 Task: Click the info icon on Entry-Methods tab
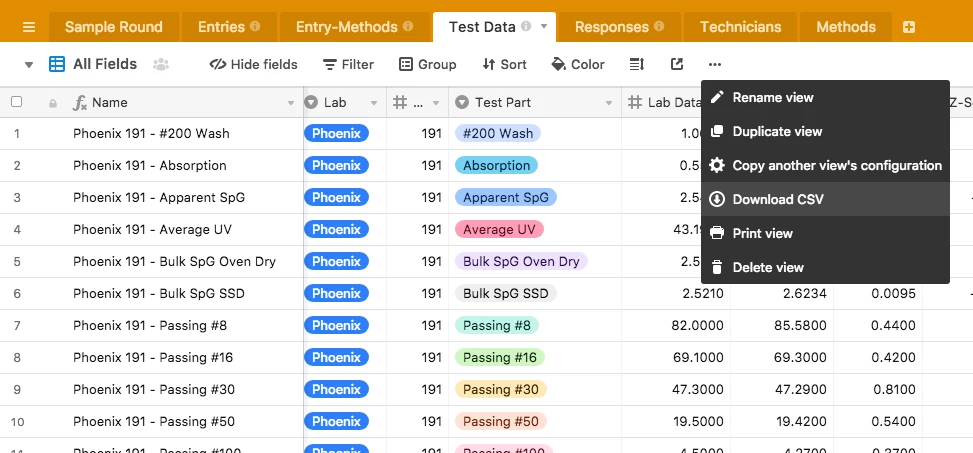408,27
